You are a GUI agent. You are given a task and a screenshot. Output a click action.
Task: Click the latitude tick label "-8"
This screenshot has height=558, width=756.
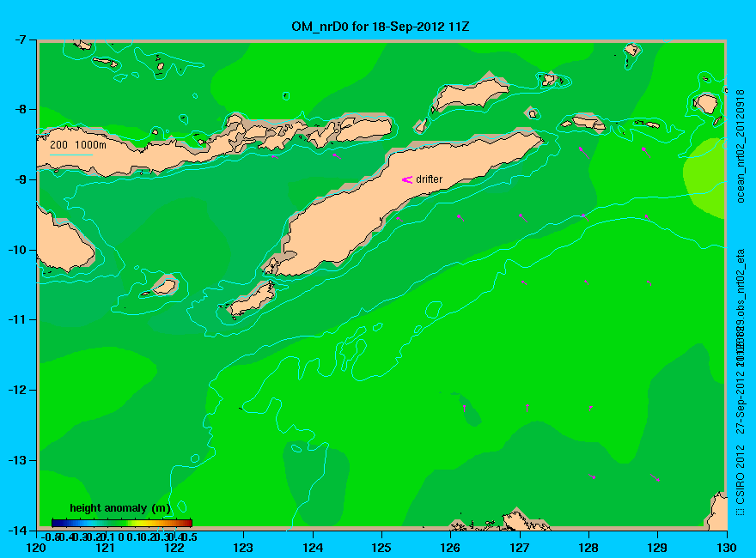19,109
